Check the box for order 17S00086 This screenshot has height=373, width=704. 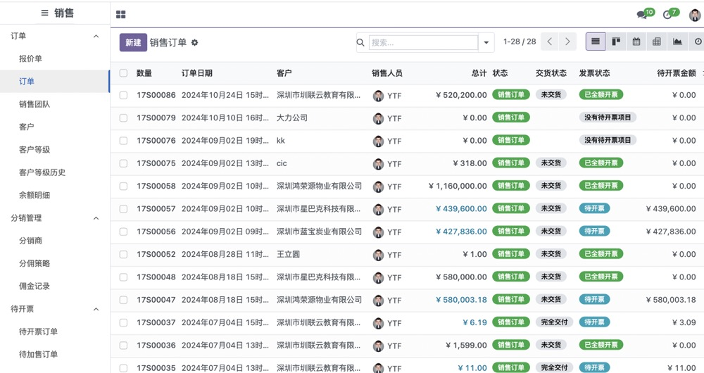[123, 95]
